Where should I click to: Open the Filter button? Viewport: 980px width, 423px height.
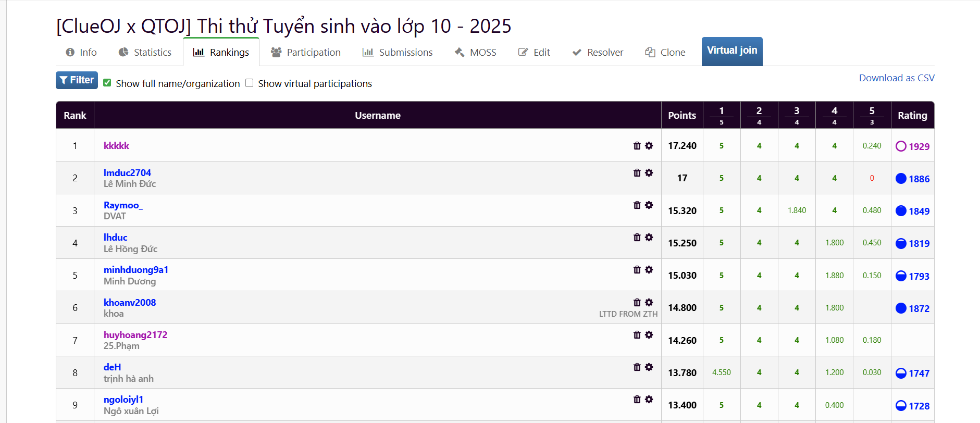coord(77,80)
